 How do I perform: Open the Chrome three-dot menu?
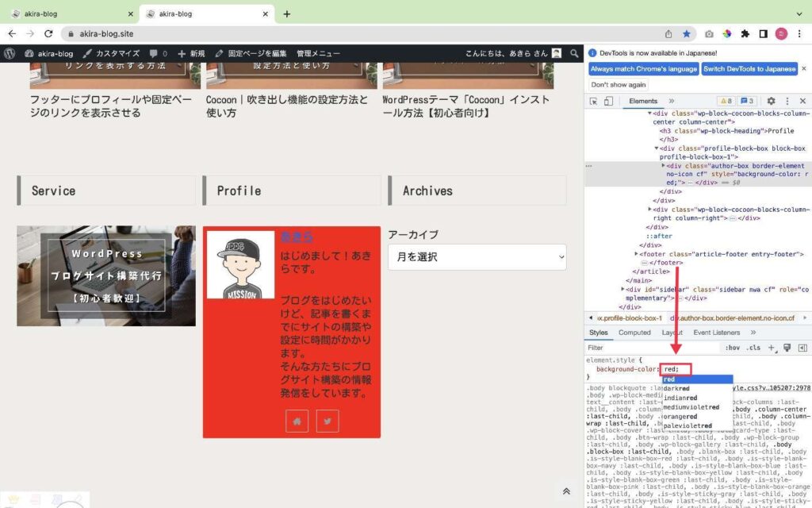coord(799,33)
